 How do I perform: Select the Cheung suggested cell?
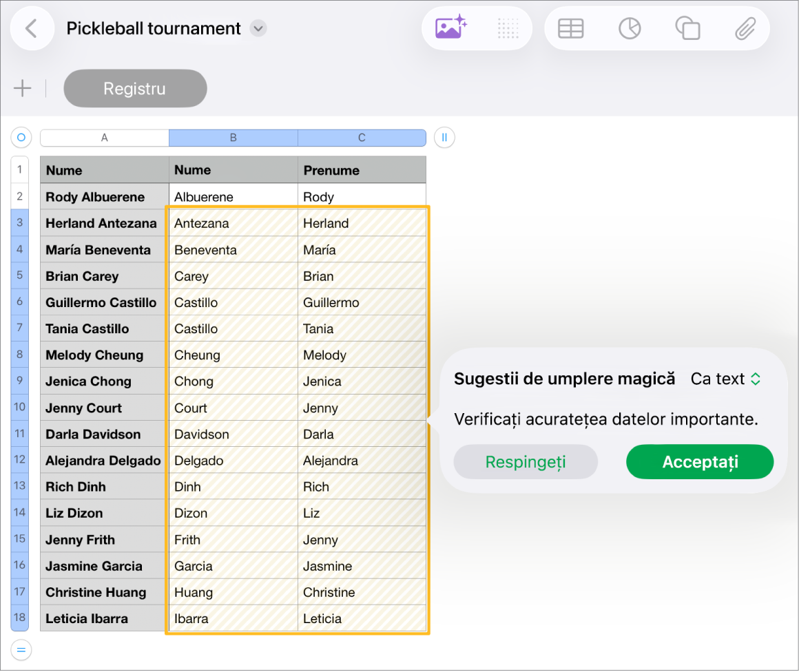coord(234,355)
